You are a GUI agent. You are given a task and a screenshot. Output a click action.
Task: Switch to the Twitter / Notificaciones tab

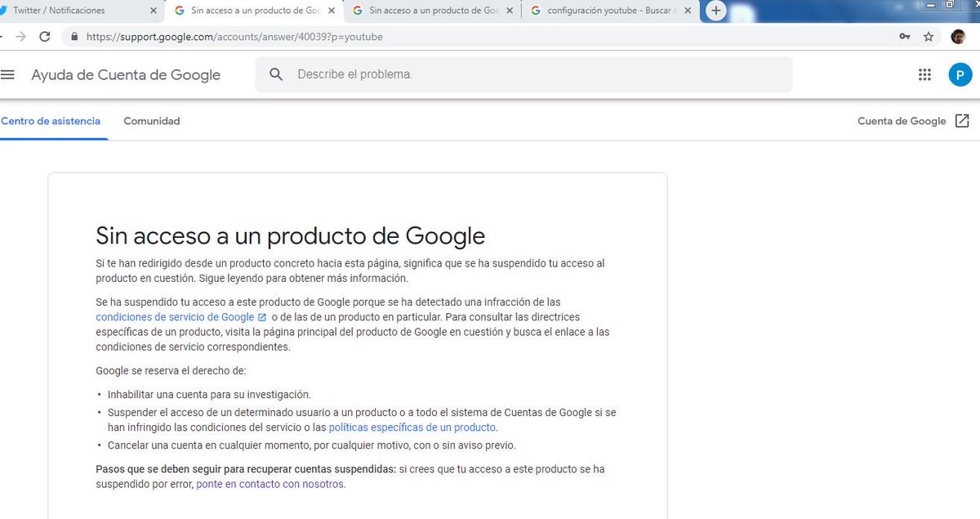(x=80, y=11)
